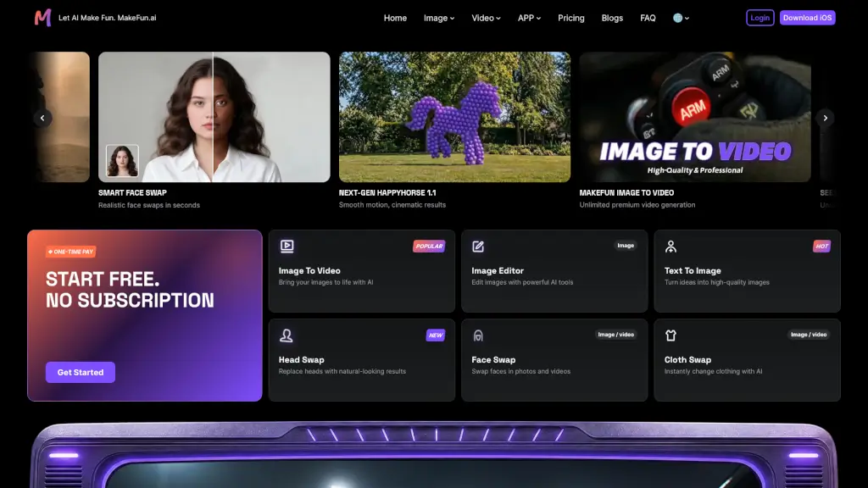Click 'Realistic face swaps in seconds' text
Screen dimensions: 868x488
(x=149, y=205)
